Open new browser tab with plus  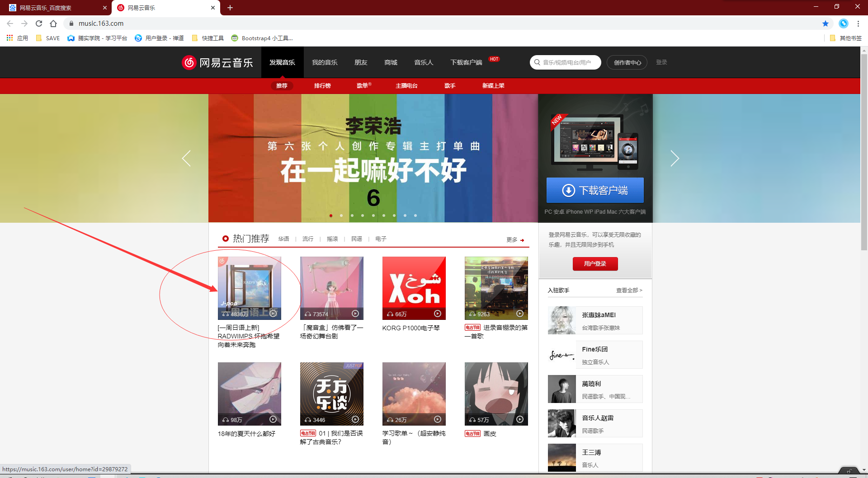230,8
